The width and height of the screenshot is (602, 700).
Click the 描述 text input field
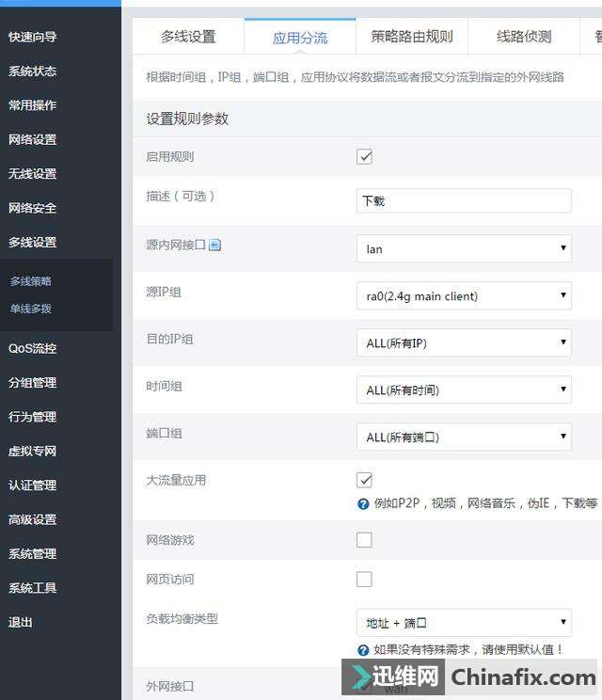pos(464,201)
